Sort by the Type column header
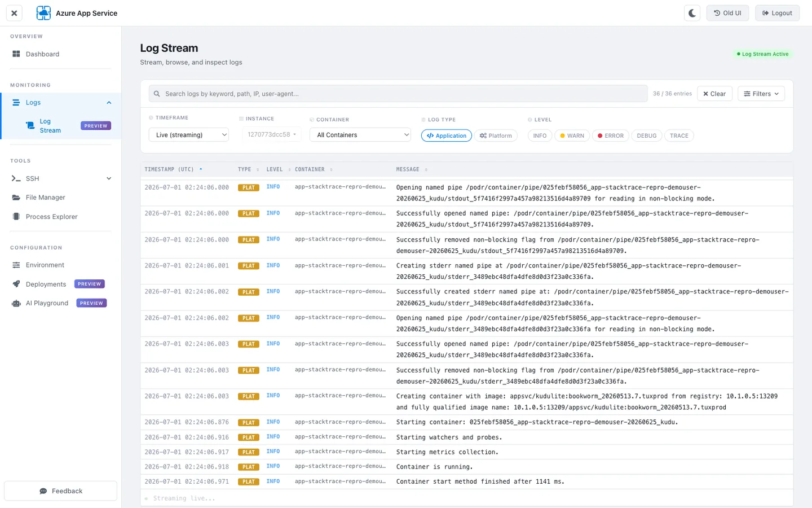 pyautogui.click(x=248, y=169)
